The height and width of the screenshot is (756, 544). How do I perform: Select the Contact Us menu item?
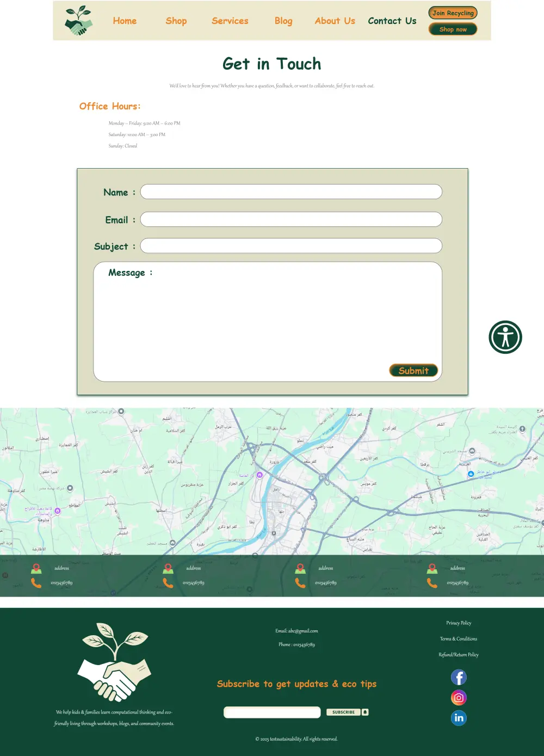392,21
